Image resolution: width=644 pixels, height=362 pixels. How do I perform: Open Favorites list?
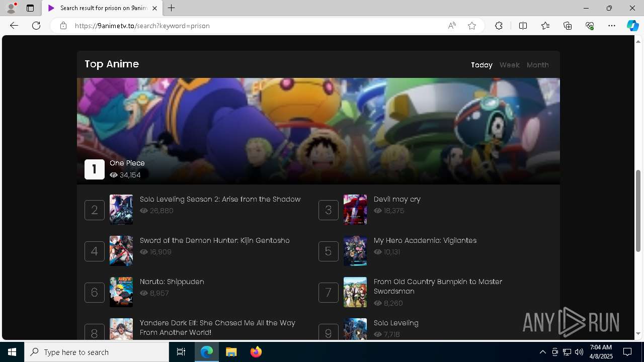tap(545, 26)
